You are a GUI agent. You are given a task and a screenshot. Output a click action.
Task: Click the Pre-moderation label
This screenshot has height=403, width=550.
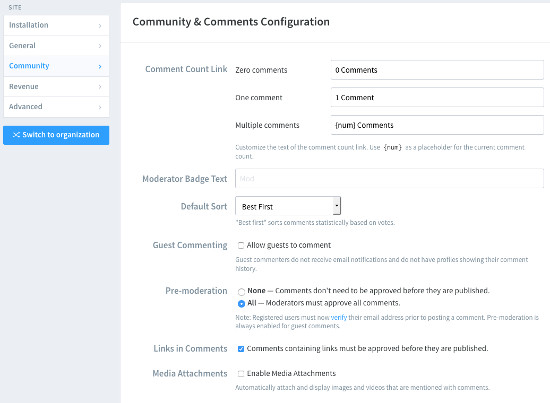coord(196,291)
